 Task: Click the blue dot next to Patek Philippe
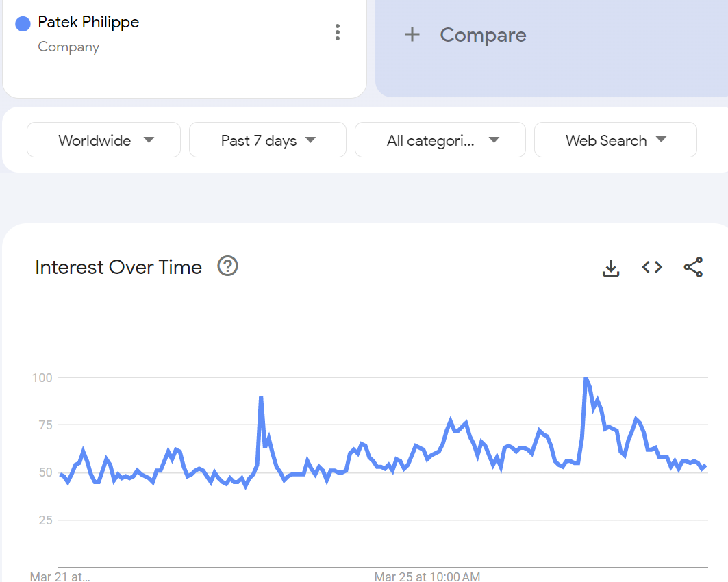coord(23,24)
